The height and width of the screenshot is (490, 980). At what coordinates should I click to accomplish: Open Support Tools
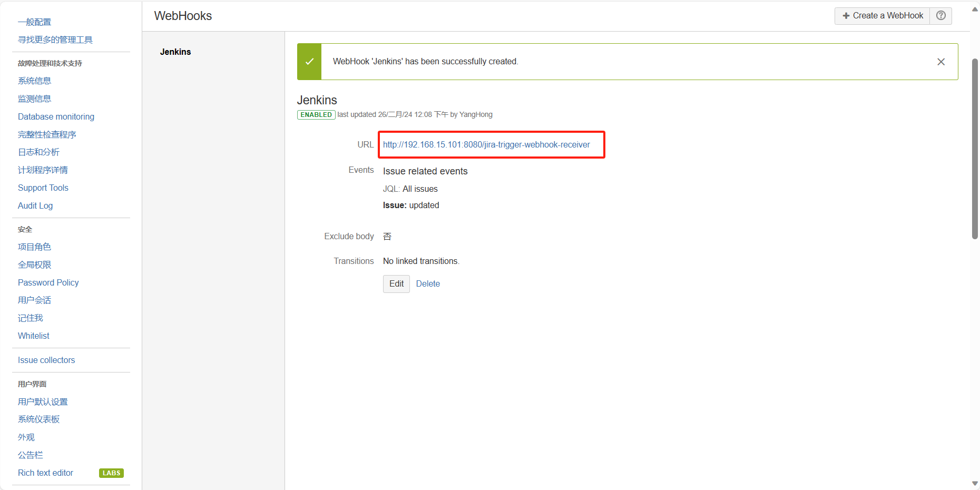43,188
